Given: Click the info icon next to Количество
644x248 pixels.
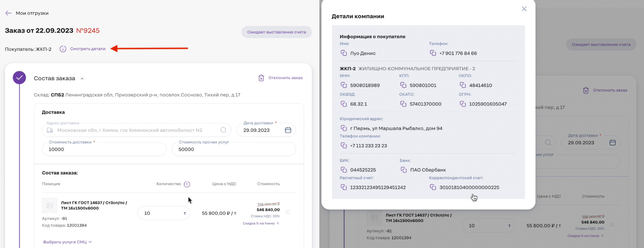Looking at the screenshot, I should 187,184.
